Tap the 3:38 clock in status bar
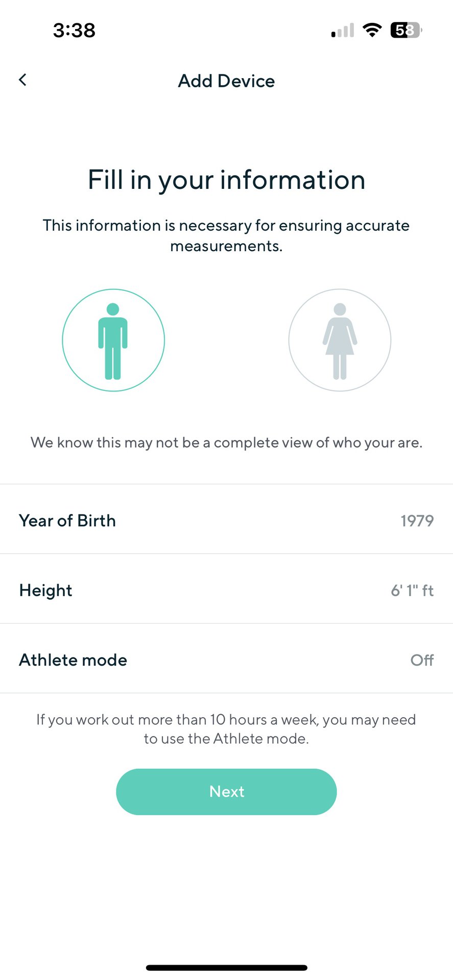 pos(74,31)
